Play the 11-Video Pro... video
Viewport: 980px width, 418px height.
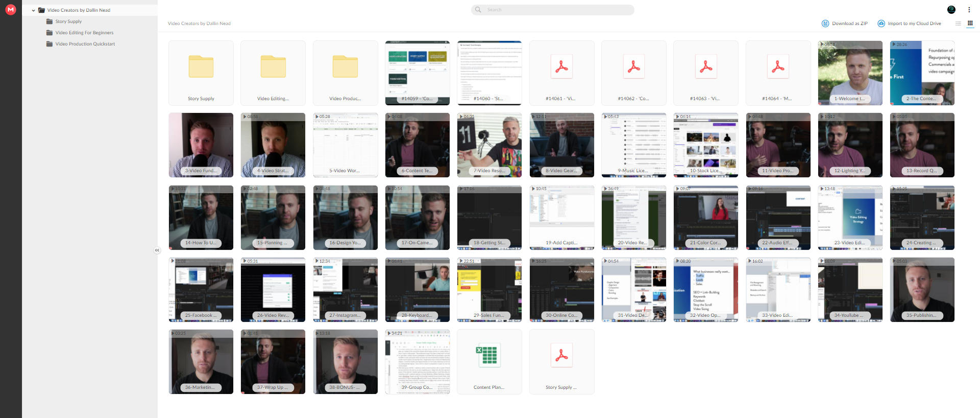pos(778,145)
